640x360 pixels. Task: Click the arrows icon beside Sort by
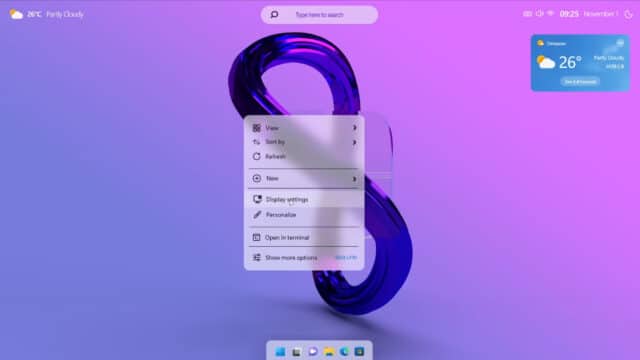(x=256, y=142)
